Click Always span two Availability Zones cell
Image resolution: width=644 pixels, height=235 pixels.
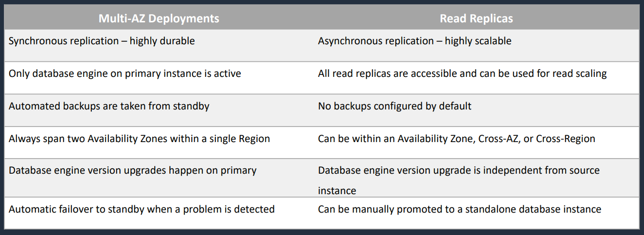tap(159, 142)
